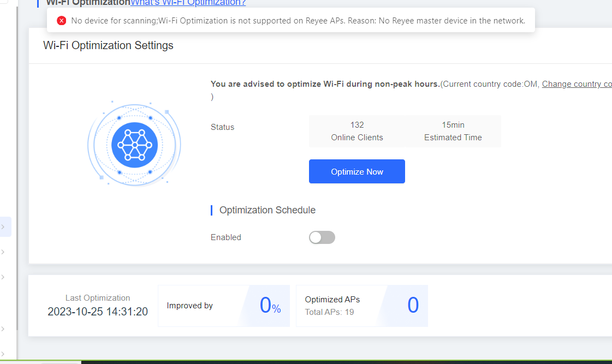612x364 pixels.
Task: Follow the Change country code link
Action: 577,84
